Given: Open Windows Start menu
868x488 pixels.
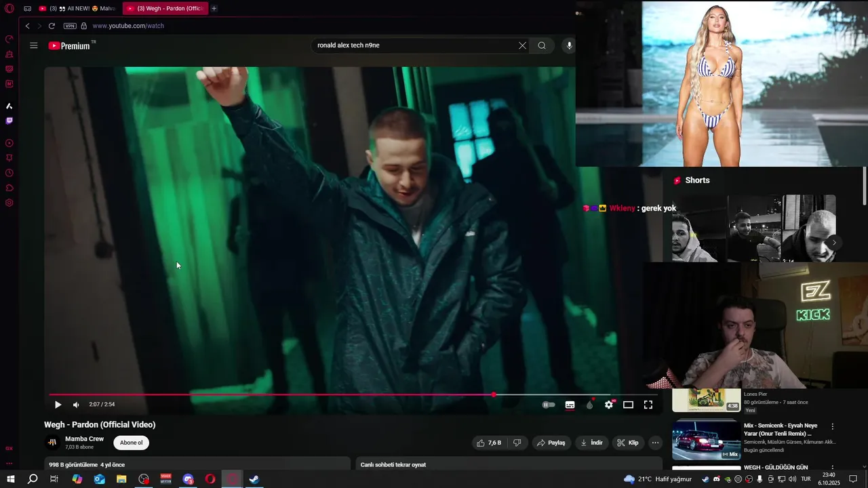Looking at the screenshot, I should (x=11, y=479).
